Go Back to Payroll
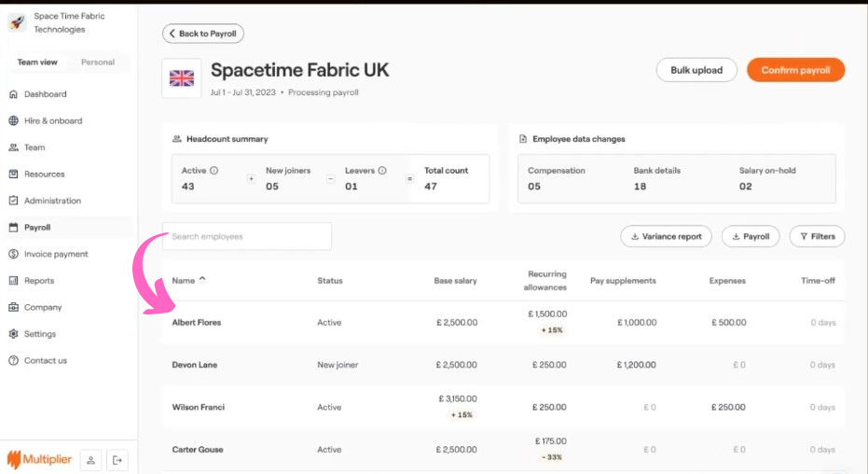This screenshot has width=868, height=474. pyautogui.click(x=202, y=34)
